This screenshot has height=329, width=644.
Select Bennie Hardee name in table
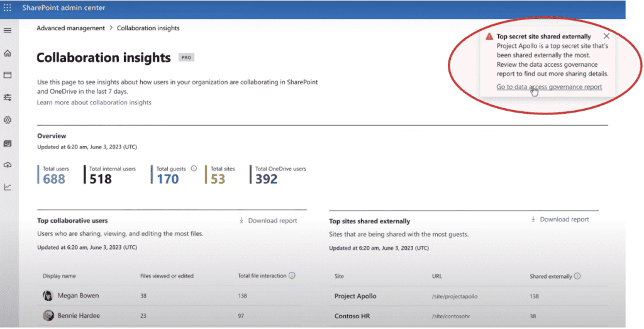pos(79,315)
